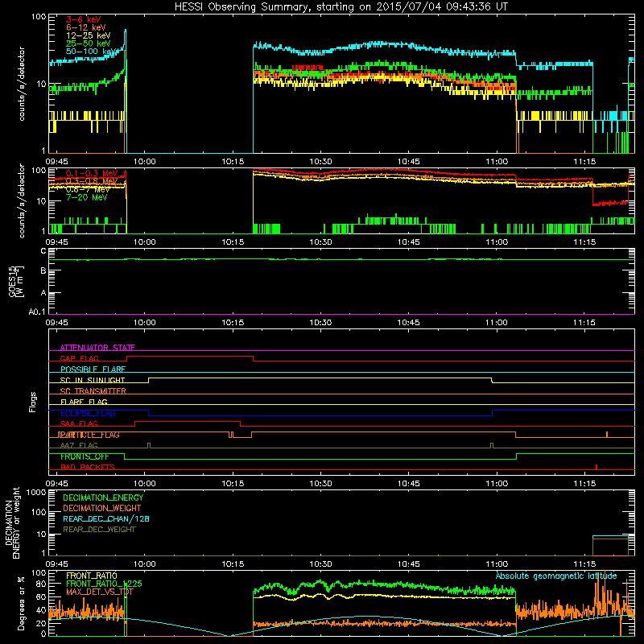Click the HESSI Observing Summary title text

click(341, 7)
